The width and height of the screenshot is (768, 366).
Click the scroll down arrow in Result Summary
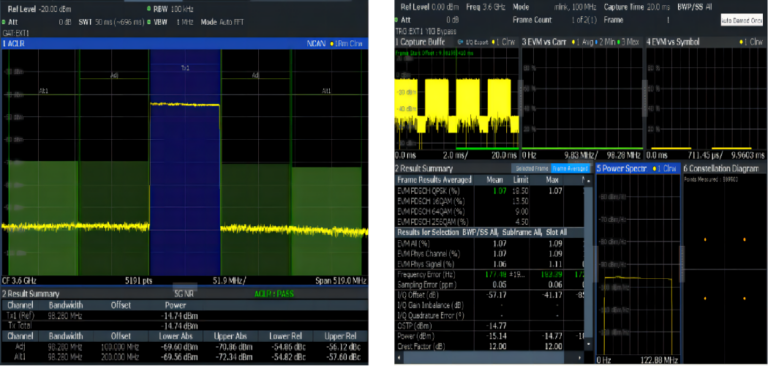pyautogui.click(x=589, y=344)
